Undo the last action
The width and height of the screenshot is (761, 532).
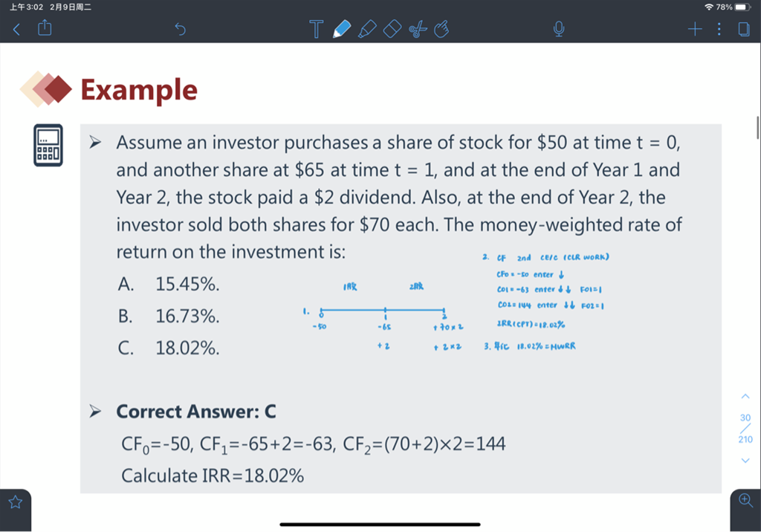point(180,29)
